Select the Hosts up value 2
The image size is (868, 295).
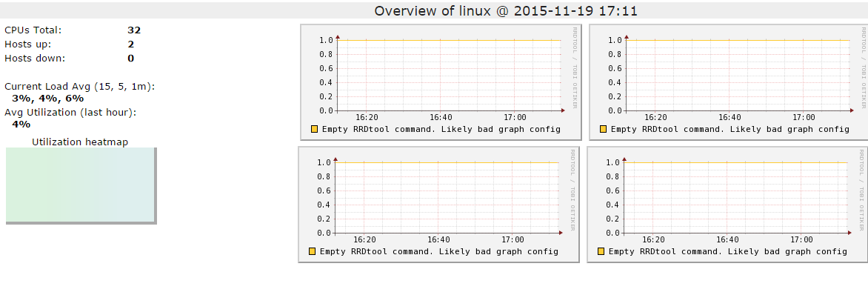[x=130, y=44]
